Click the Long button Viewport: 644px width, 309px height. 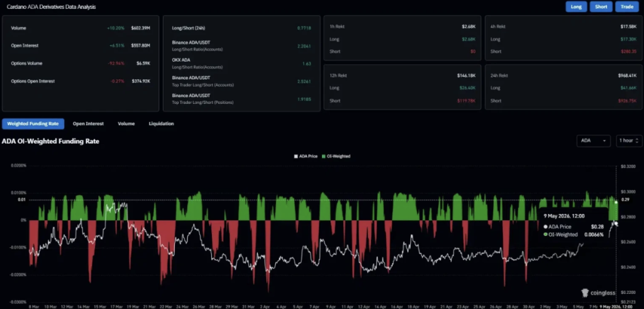point(576,6)
